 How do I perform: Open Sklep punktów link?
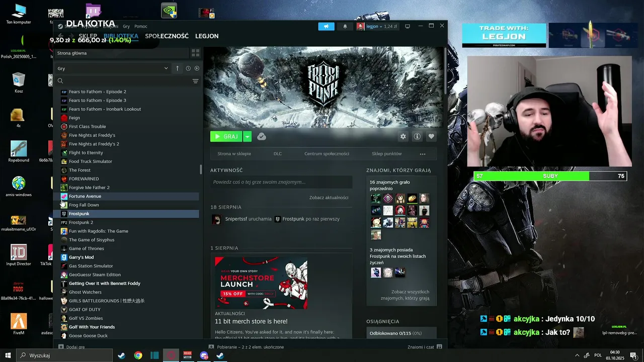[386, 154]
